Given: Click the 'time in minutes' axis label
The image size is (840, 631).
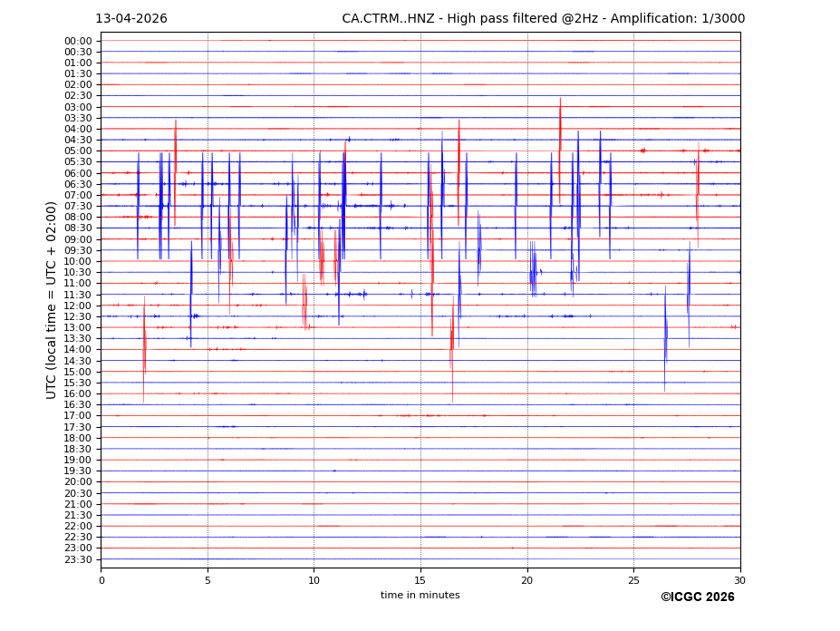Looking at the screenshot, I should point(420,596).
